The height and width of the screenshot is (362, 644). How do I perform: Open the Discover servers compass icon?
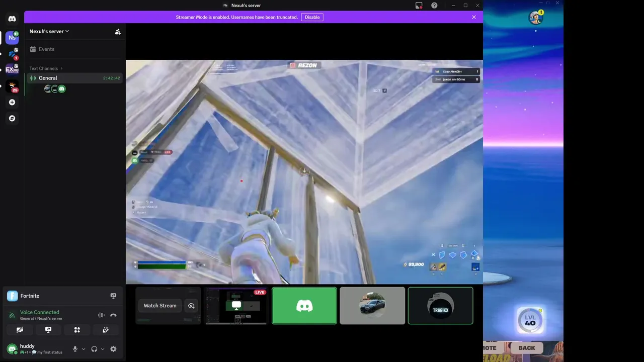[12, 119]
